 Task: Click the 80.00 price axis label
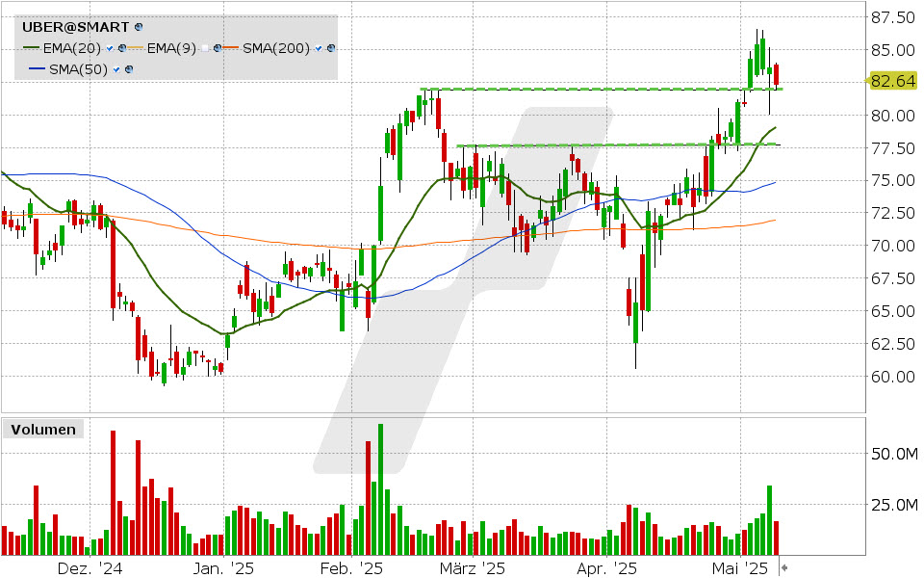(x=893, y=116)
